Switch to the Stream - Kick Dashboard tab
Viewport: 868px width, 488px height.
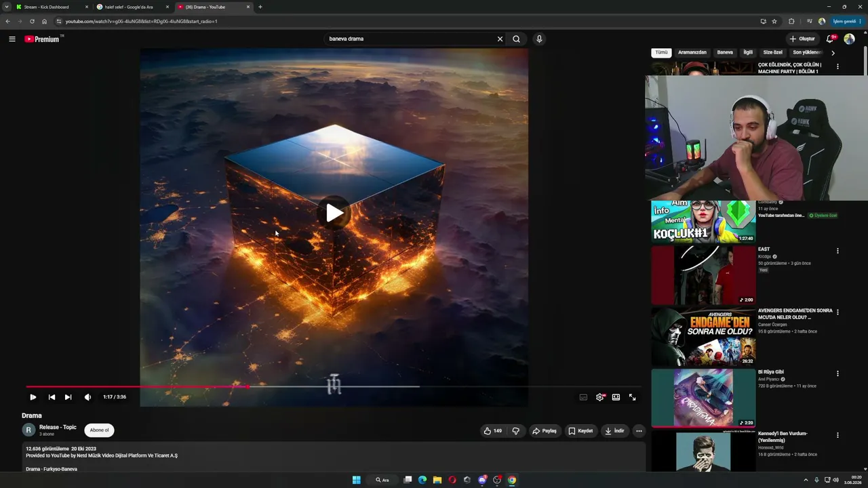(52, 7)
